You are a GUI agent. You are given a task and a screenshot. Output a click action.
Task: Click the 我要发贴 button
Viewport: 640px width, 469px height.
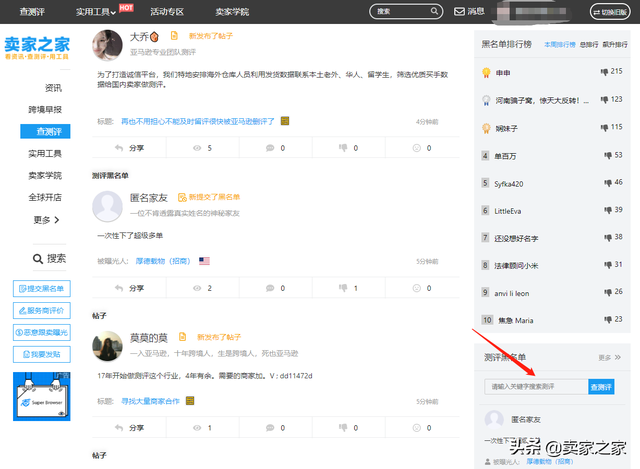pos(42,354)
